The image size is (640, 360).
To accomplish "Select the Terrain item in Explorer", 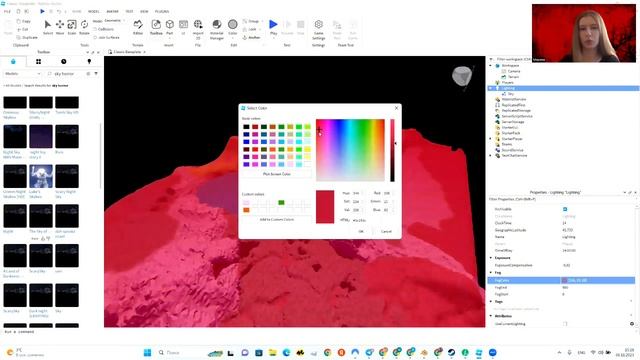I will [x=513, y=77].
